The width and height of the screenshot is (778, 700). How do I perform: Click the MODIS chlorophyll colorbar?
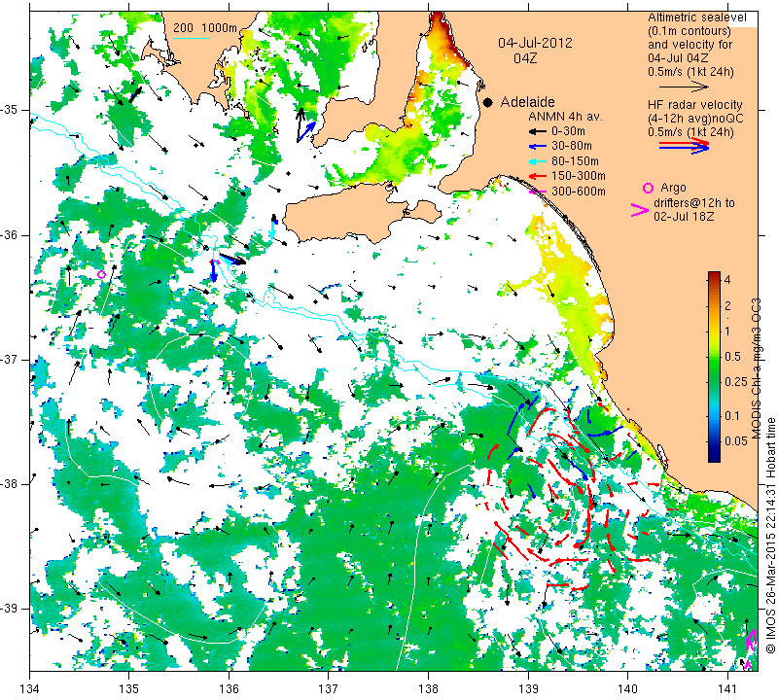(x=714, y=367)
